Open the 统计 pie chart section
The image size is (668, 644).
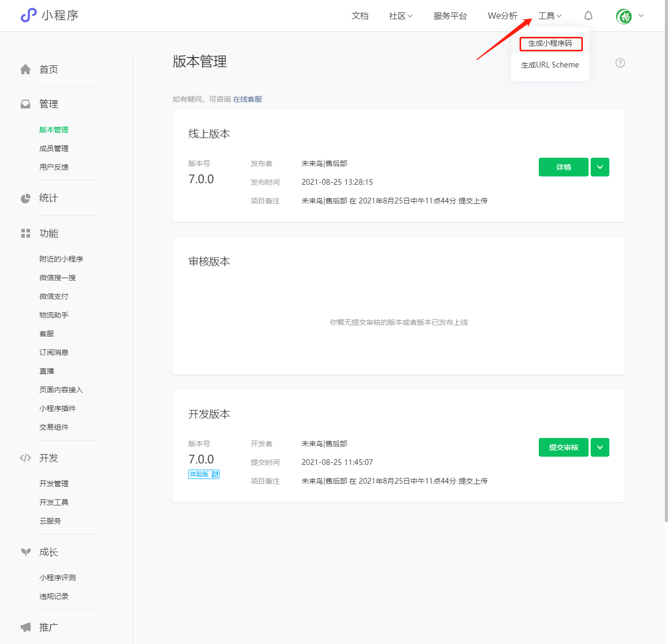click(x=25, y=198)
